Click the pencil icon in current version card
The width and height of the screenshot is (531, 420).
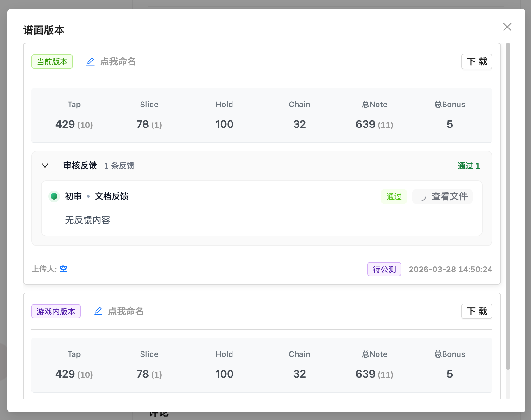click(x=90, y=61)
